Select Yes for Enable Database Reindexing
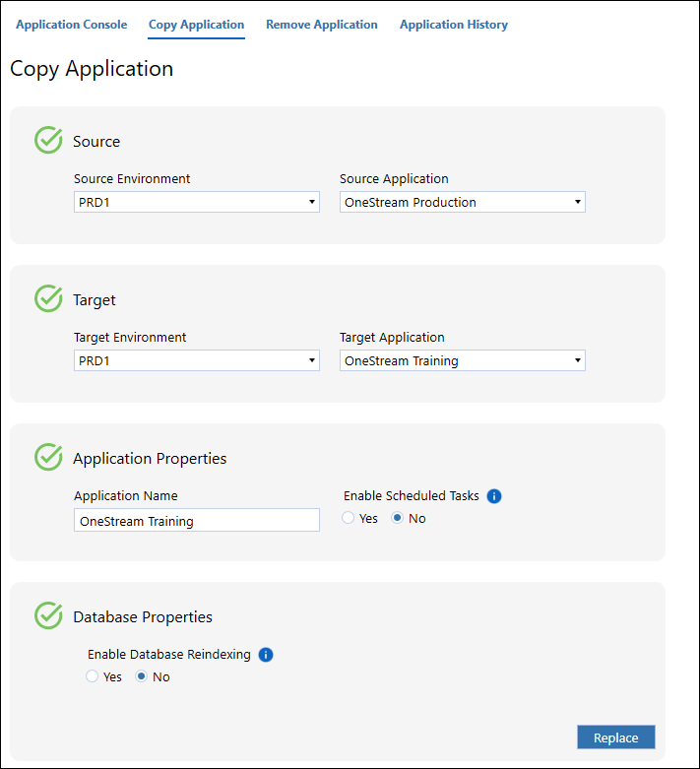Viewport: 700px width, 769px height. pyautogui.click(x=93, y=676)
